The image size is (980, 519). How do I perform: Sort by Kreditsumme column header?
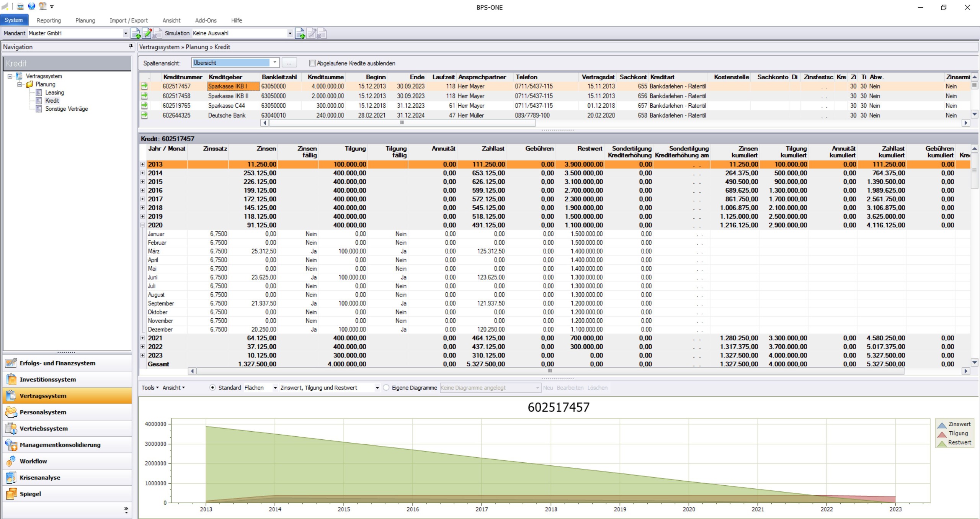[326, 77]
